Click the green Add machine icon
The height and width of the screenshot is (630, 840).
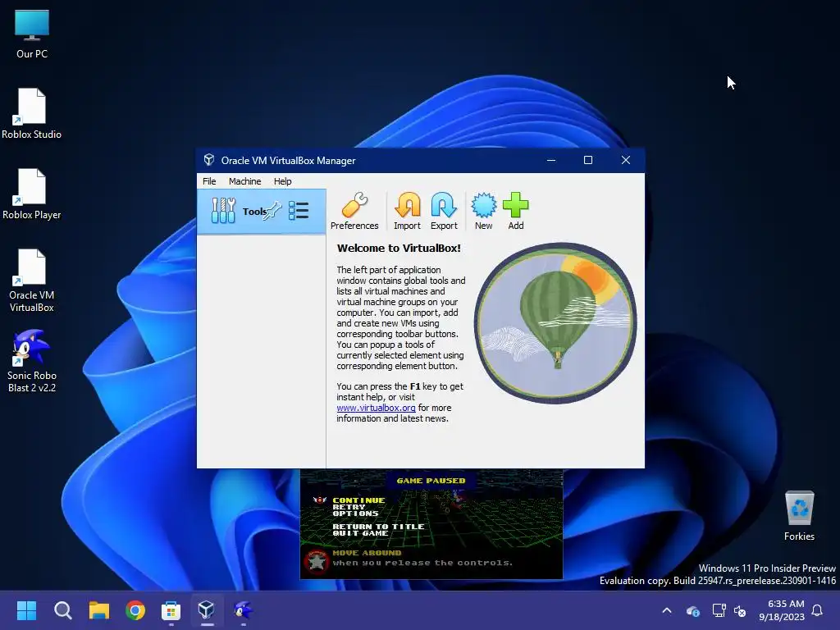click(516, 211)
